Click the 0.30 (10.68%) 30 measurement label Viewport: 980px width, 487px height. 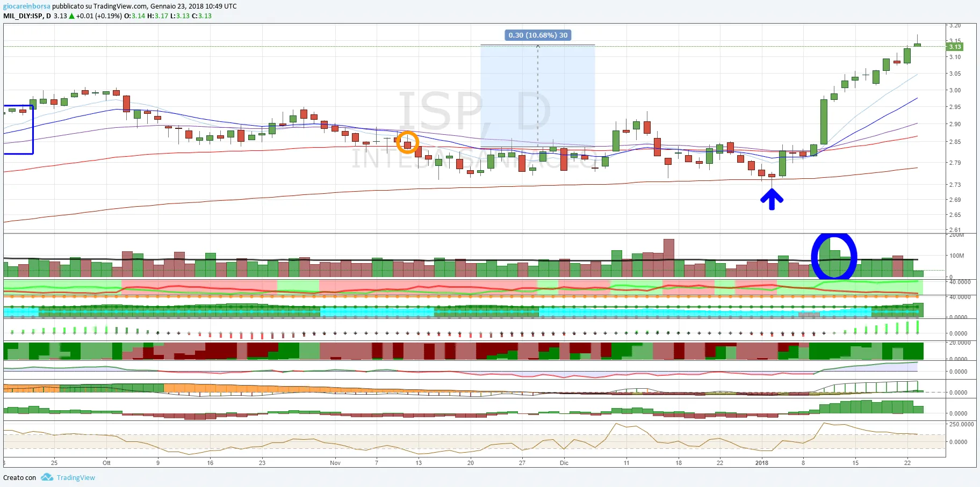(538, 35)
